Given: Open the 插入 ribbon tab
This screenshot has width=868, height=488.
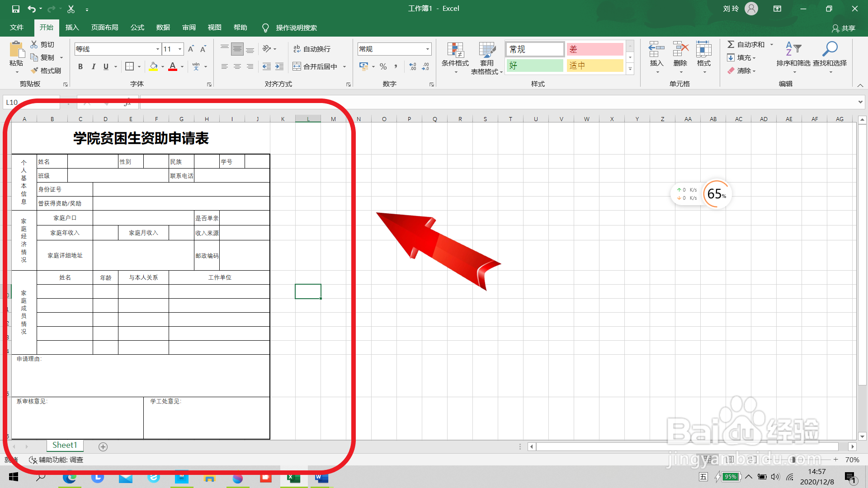Looking at the screenshot, I should [x=72, y=28].
